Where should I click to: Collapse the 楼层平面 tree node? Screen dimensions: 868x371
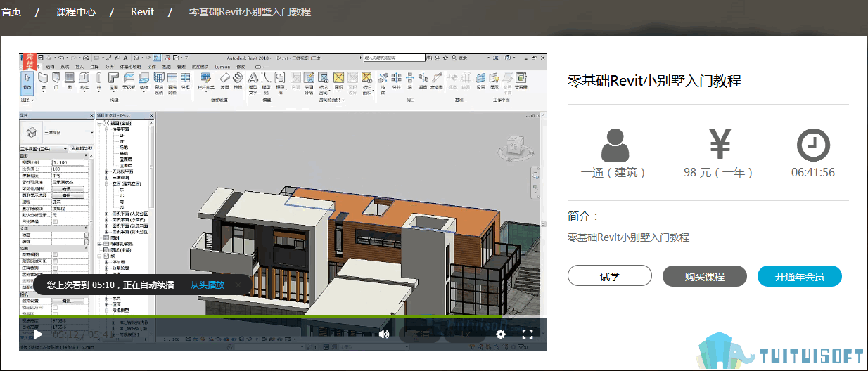click(106, 129)
